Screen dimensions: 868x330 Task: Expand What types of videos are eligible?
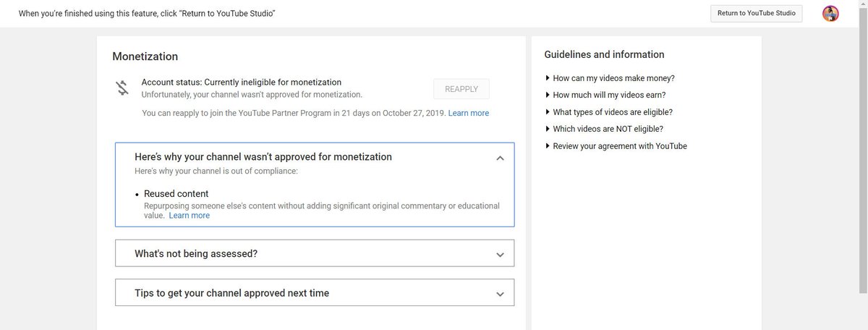coord(609,112)
